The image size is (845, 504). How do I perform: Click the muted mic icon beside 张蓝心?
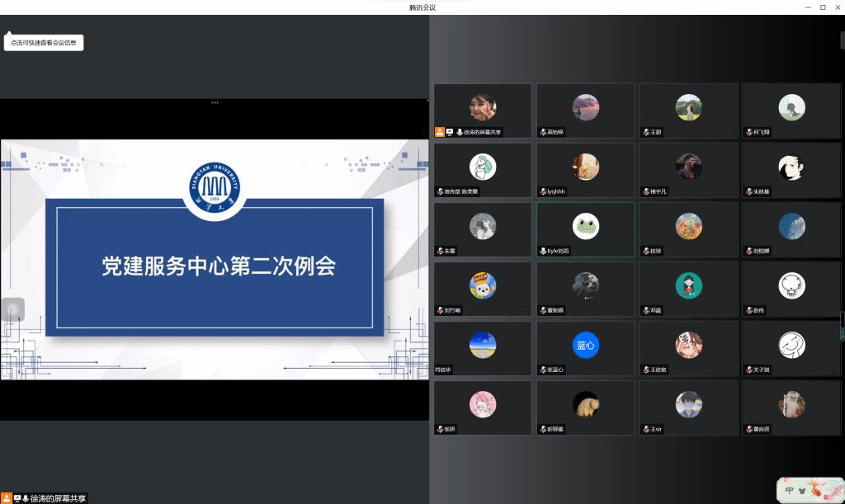[542, 370]
